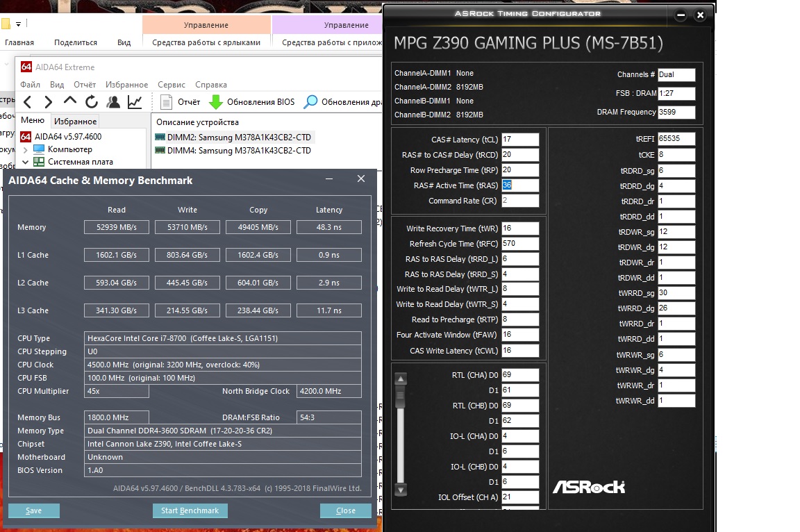The height and width of the screenshot is (532, 800).
Task: Click the tCKE value field
Action: (676, 155)
